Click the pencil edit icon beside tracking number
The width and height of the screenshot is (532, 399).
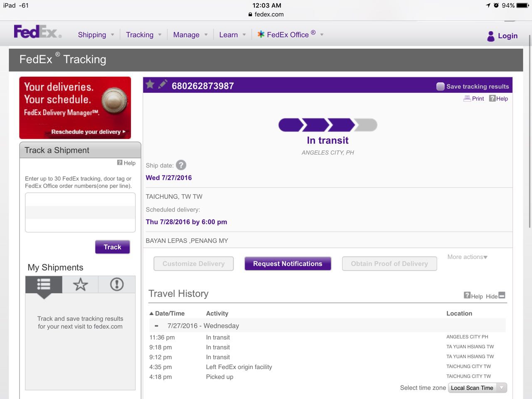point(163,84)
